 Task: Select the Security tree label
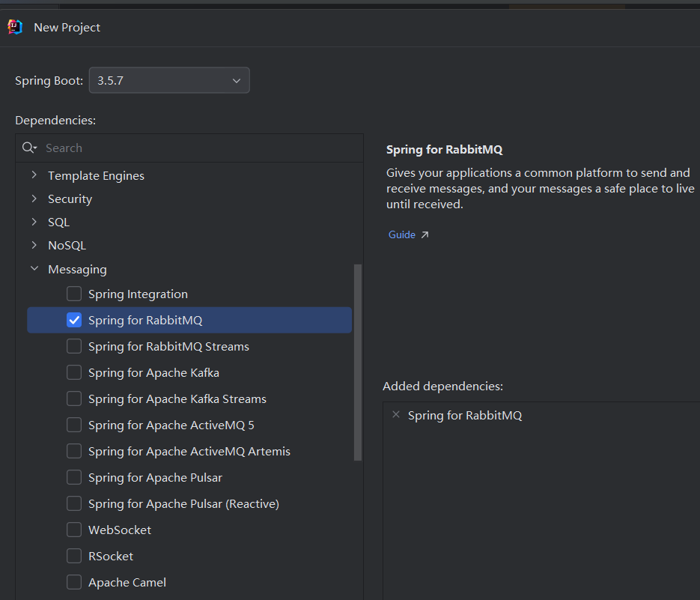tap(70, 199)
